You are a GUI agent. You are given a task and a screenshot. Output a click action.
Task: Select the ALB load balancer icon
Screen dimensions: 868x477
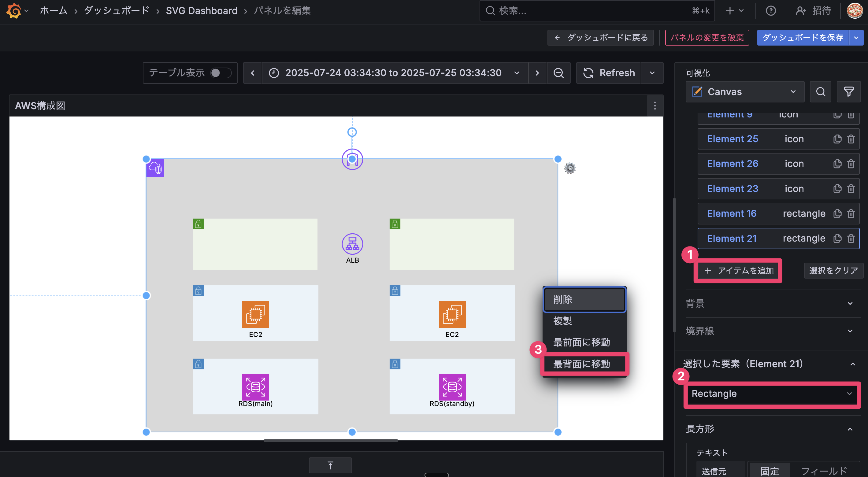(352, 244)
